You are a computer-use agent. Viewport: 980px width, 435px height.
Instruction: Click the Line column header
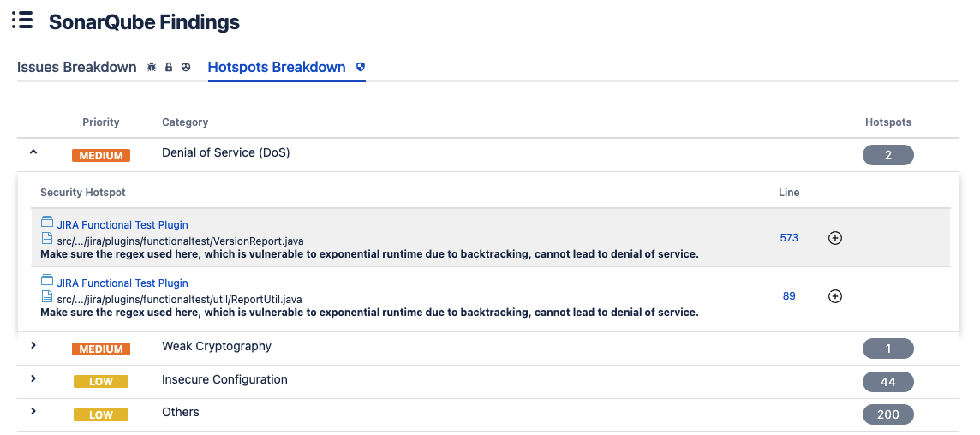click(x=789, y=192)
